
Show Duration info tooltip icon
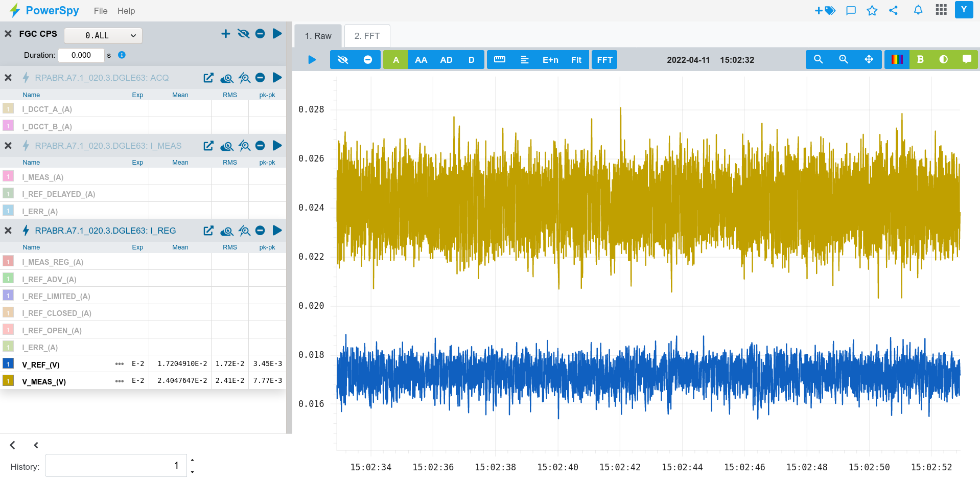coord(122,55)
